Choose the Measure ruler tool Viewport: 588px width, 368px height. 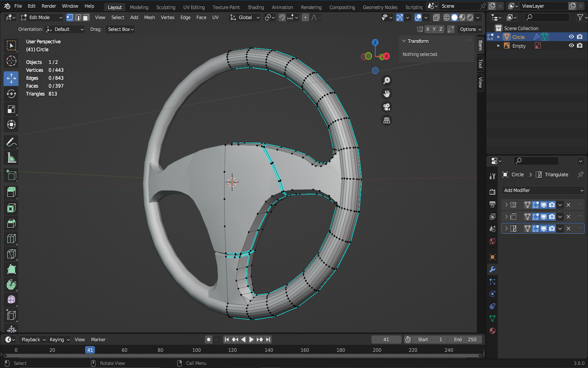11,158
